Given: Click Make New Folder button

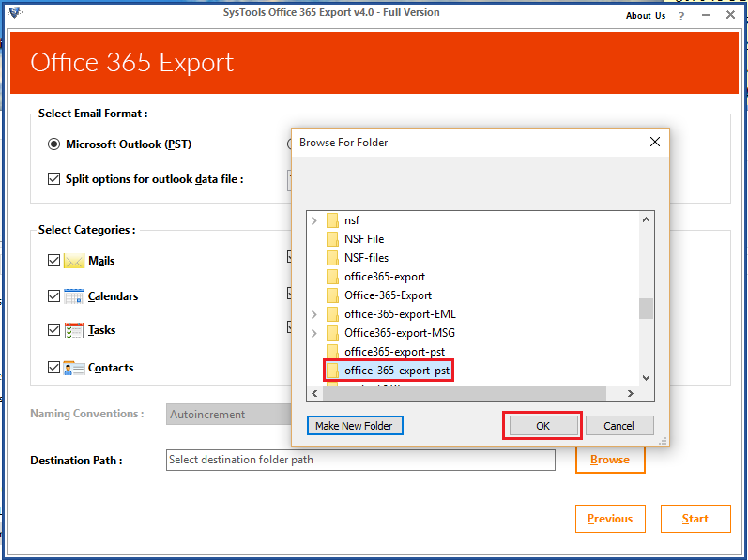Looking at the screenshot, I should coord(355,426).
